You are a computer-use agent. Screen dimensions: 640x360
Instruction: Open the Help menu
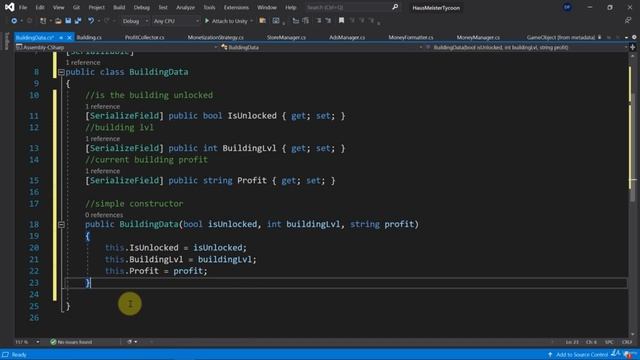(291, 7)
